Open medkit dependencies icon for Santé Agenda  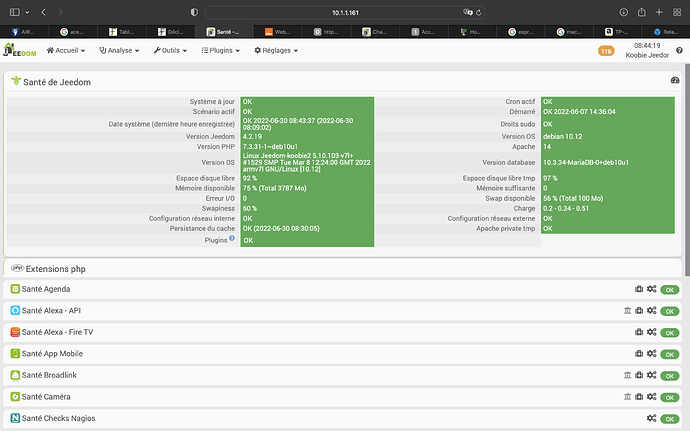coord(639,289)
